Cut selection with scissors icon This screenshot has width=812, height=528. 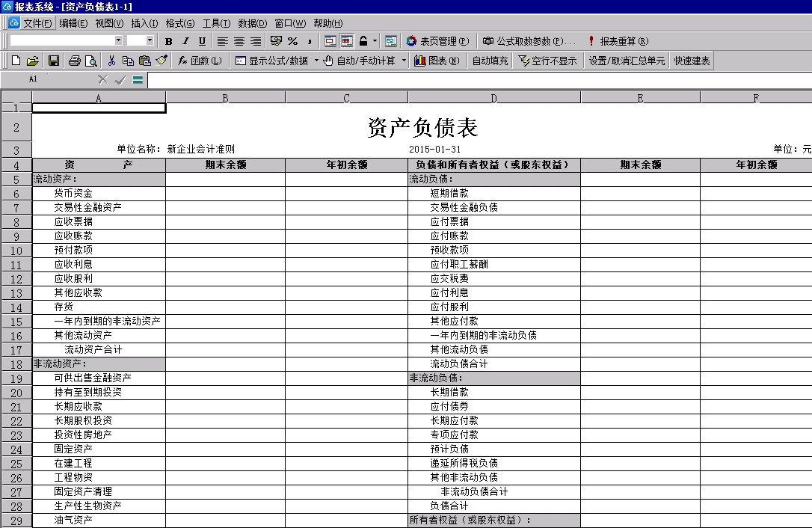(x=111, y=61)
